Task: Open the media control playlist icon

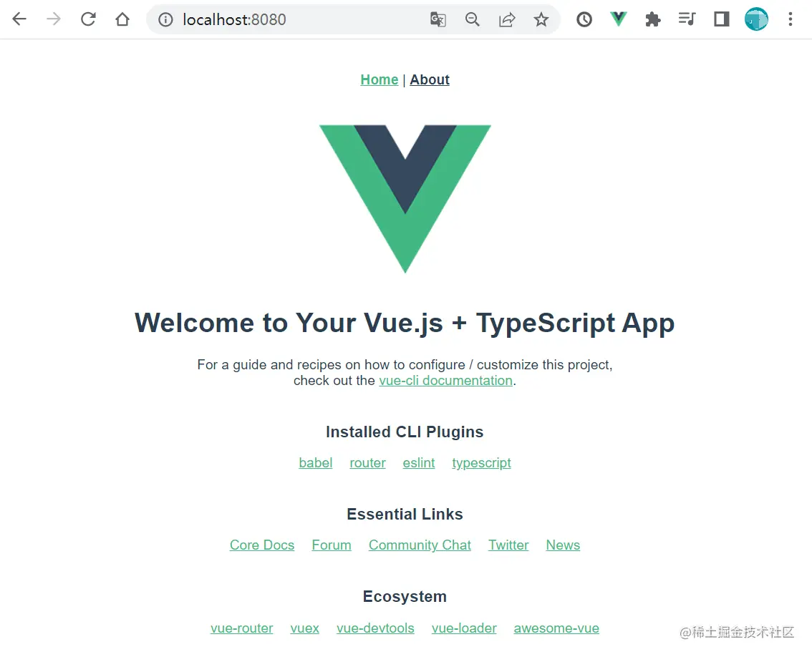Action: [687, 19]
